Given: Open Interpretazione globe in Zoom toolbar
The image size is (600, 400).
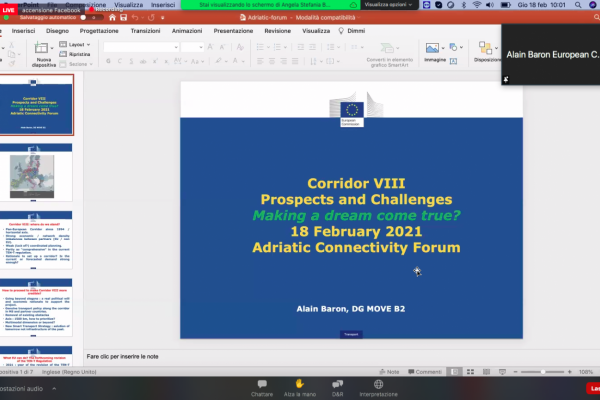Looking at the screenshot, I should coord(378,388).
